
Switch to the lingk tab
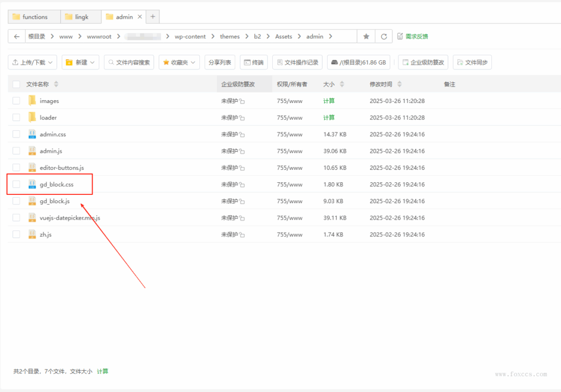(81, 17)
